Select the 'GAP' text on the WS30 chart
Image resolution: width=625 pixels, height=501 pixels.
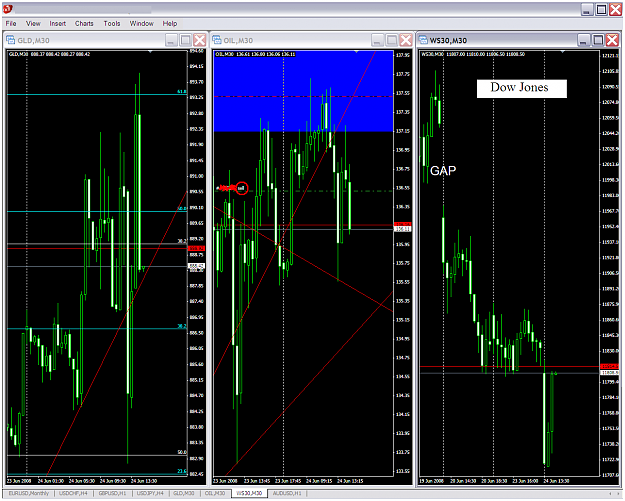point(443,171)
